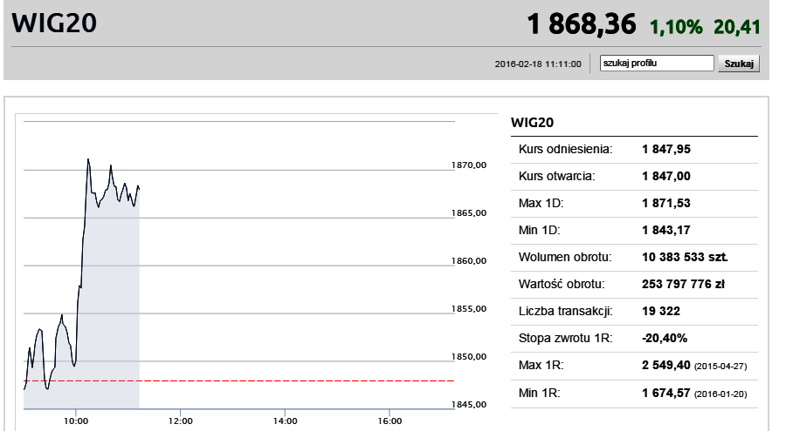Viewport: 786px width, 431px height.
Task: Click the 'szukaj profilu' search field
Action: pos(657,63)
